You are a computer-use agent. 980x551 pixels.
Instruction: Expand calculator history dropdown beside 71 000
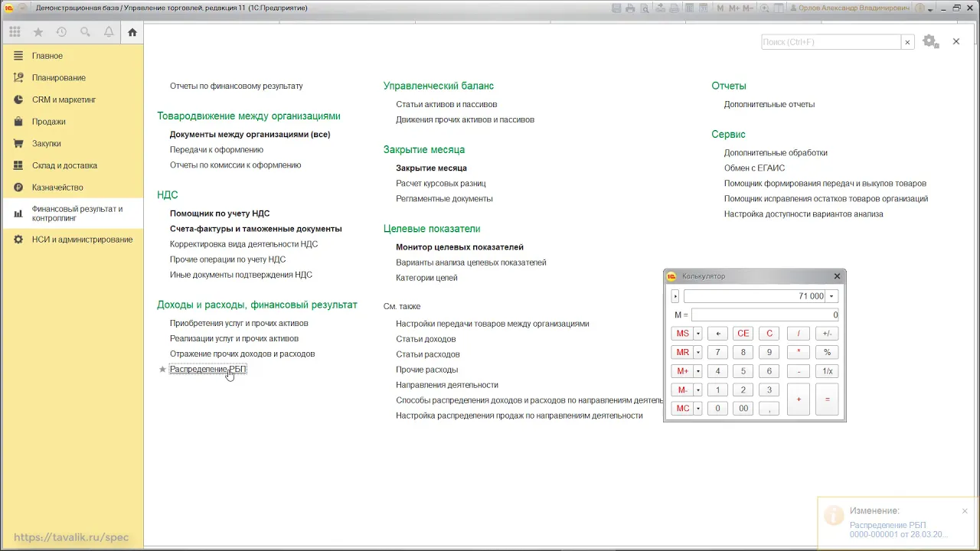[832, 296]
